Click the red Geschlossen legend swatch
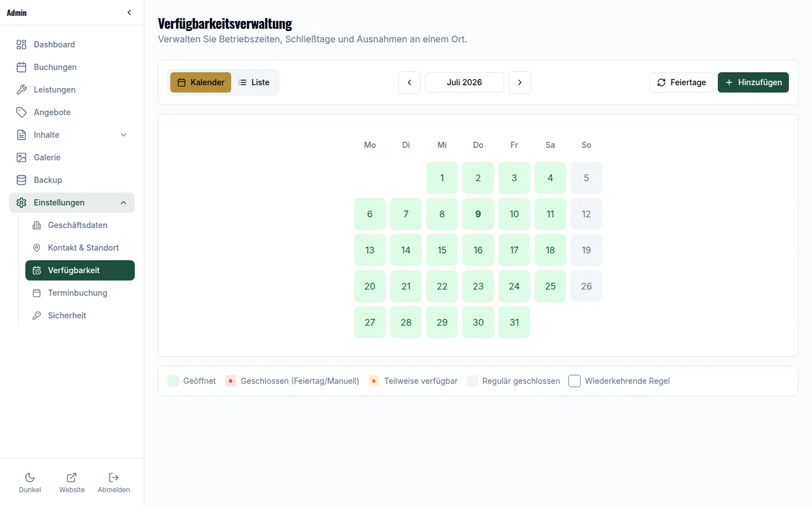The width and height of the screenshot is (812, 508). 231,381
